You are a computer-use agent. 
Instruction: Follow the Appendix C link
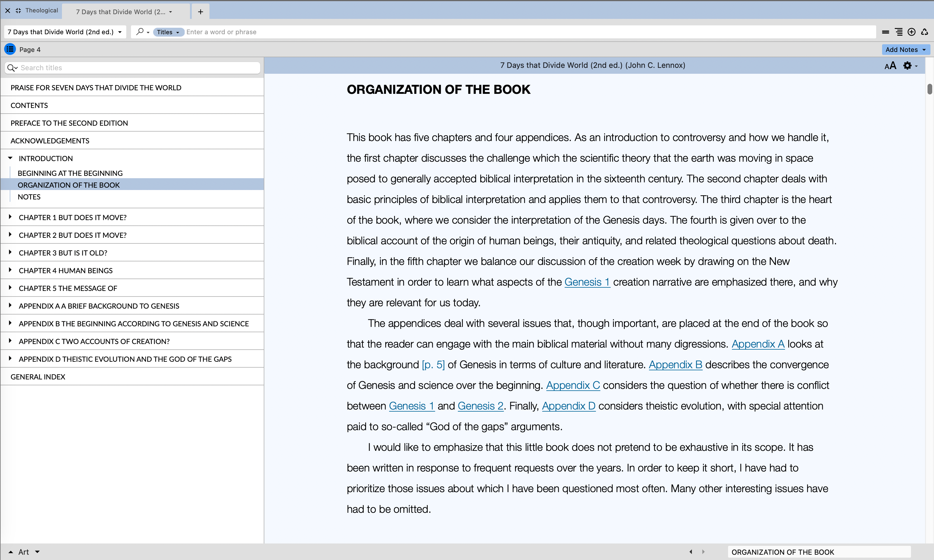573,385
